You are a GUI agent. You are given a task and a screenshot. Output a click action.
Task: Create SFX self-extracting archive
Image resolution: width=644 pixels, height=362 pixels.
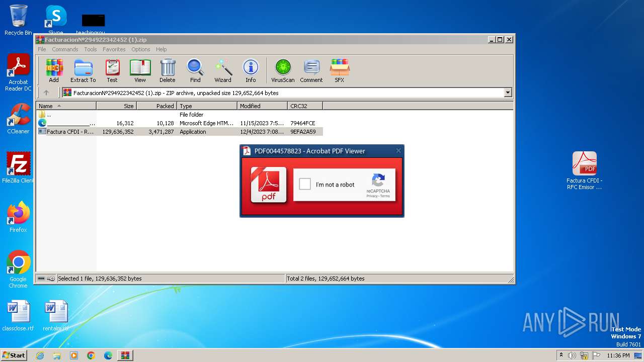[340, 71]
